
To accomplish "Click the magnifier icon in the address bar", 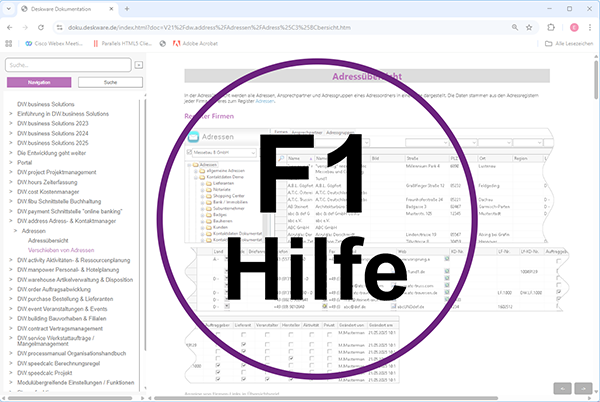I will point(515,28).
